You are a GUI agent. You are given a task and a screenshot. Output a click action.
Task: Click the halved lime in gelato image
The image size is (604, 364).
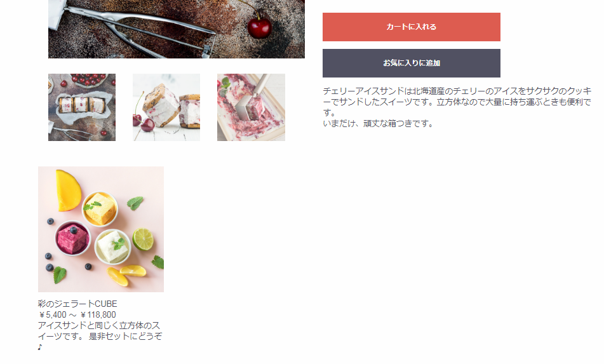[x=143, y=239]
